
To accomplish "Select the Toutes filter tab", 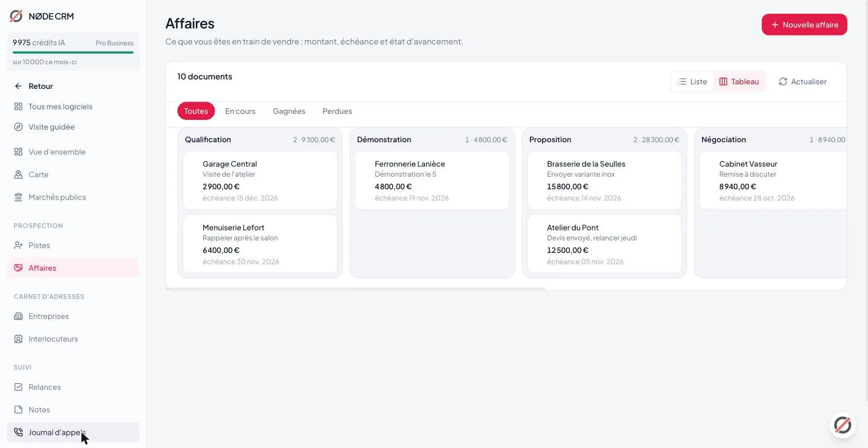I will [x=196, y=111].
